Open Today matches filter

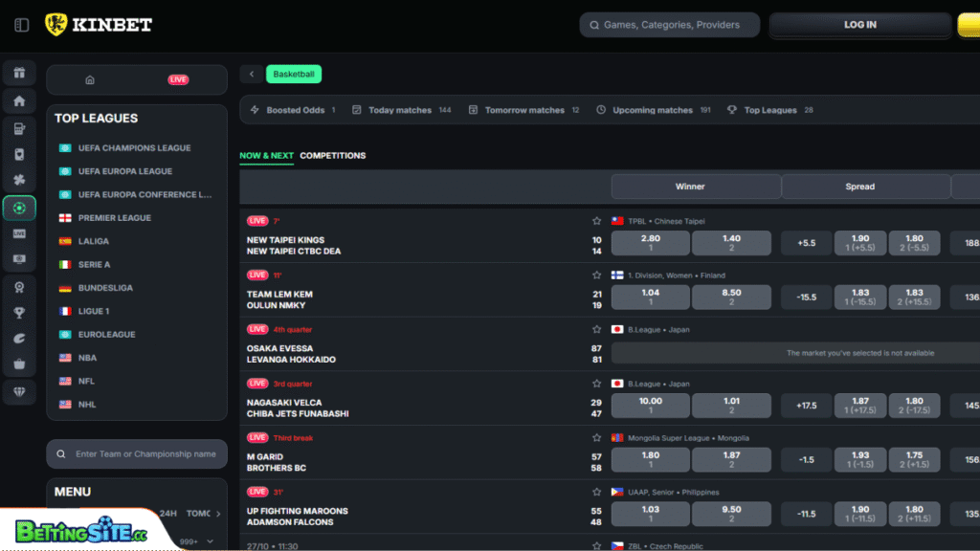(x=401, y=110)
